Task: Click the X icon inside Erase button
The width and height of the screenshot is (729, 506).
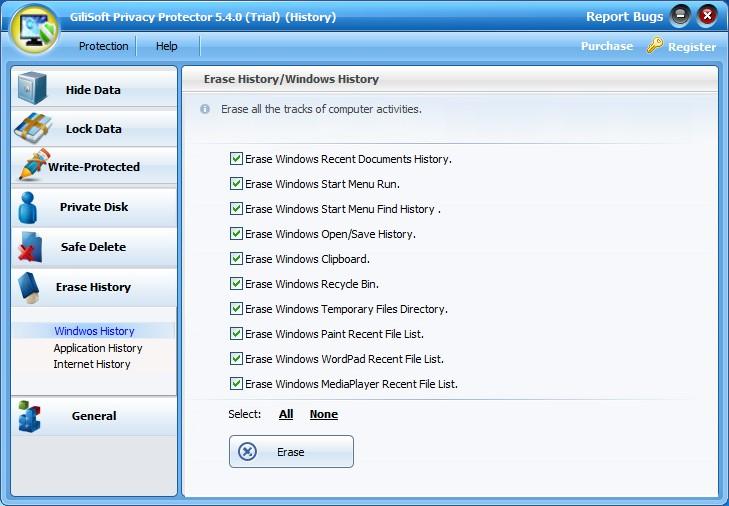Action: click(247, 452)
